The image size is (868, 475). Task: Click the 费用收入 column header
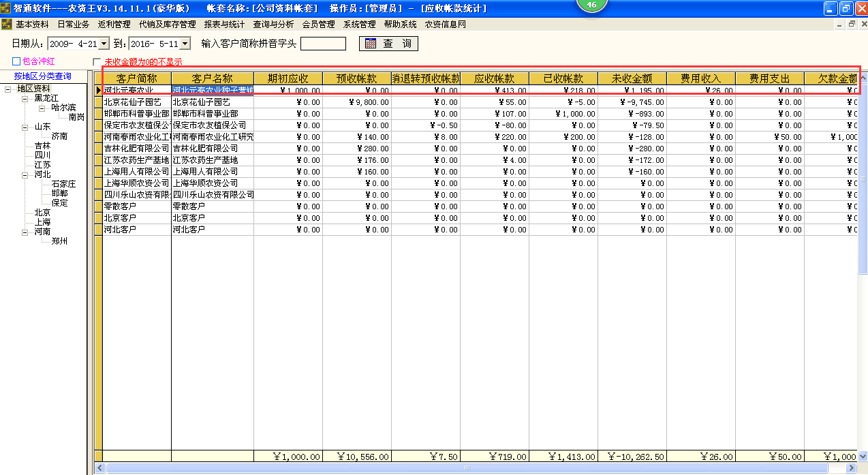pos(701,78)
